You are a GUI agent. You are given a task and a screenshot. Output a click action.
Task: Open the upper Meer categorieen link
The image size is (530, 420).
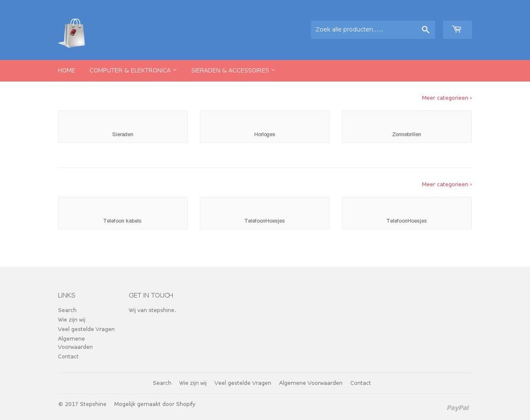446,98
